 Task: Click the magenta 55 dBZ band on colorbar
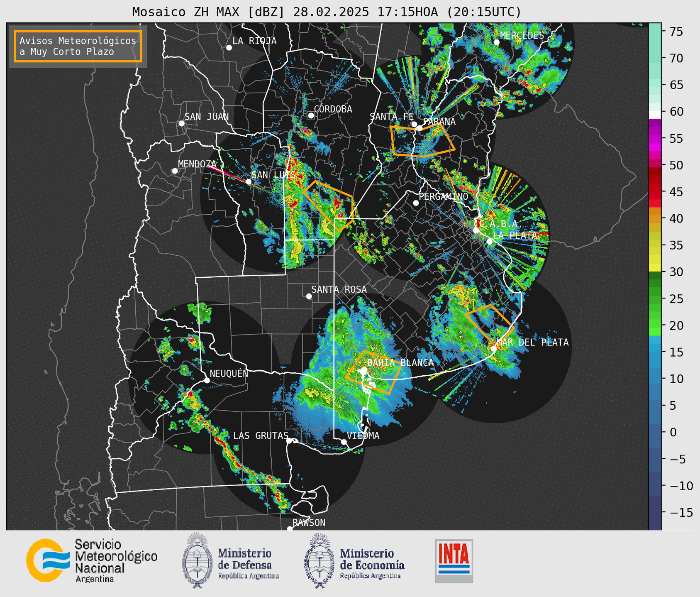click(x=655, y=138)
